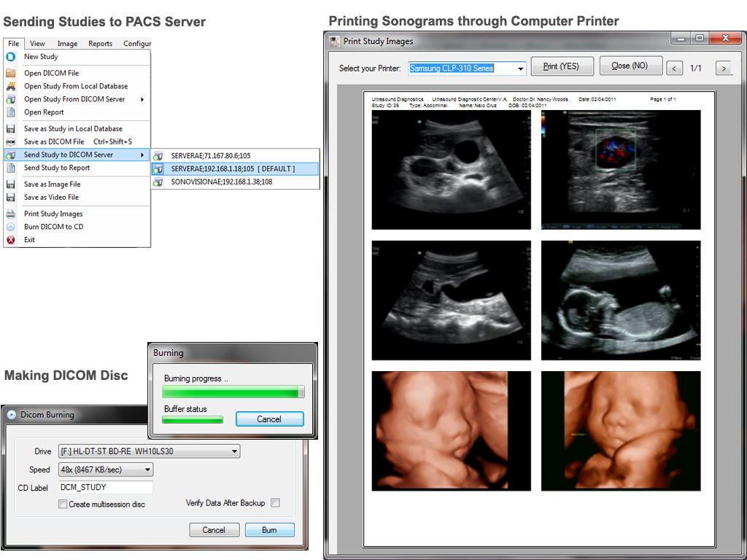Image resolution: width=747 pixels, height=560 pixels.
Task: Go to next print page arrow
Action: point(724,69)
